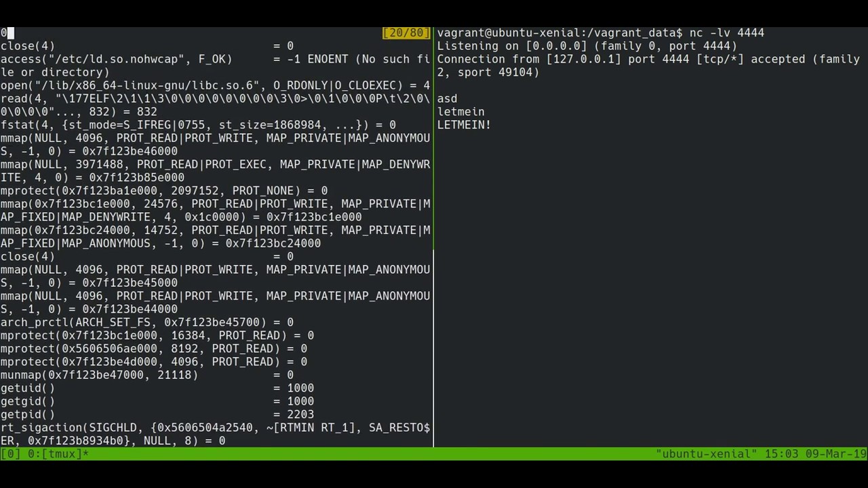Screen dimensions: 868x488
Task: Click the mmap(0x7f123bc24000, 14752 line
Action: 215,237
